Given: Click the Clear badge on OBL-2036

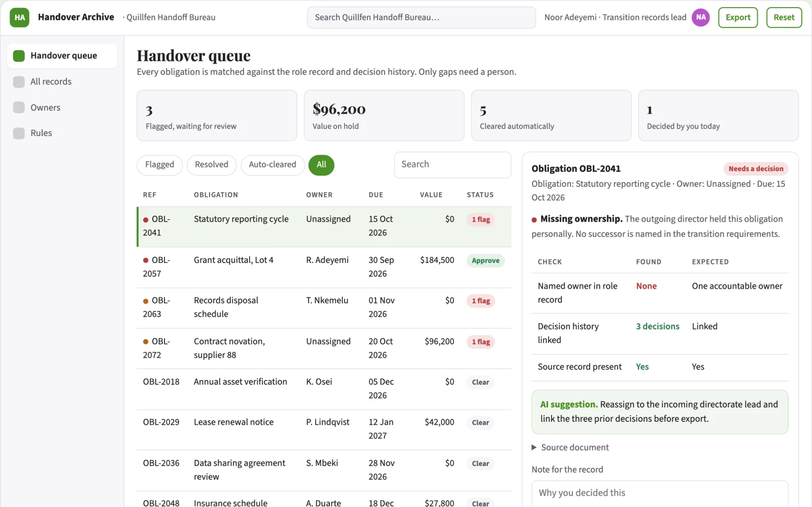Looking at the screenshot, I should click(480, 464).
